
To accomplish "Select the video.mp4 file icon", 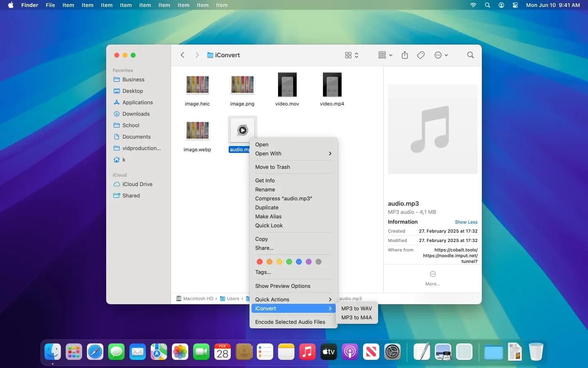I will click(x=332, y=85).
